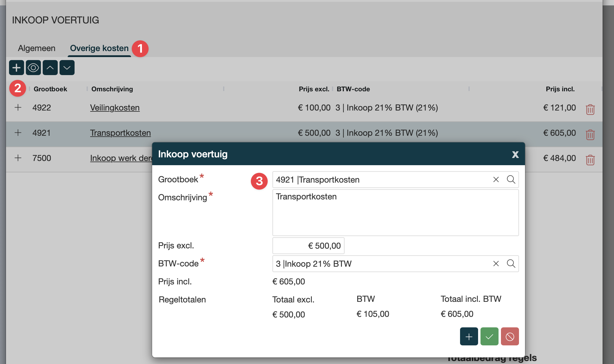Click the add row plus toolbar button

[x=17, y=68]
